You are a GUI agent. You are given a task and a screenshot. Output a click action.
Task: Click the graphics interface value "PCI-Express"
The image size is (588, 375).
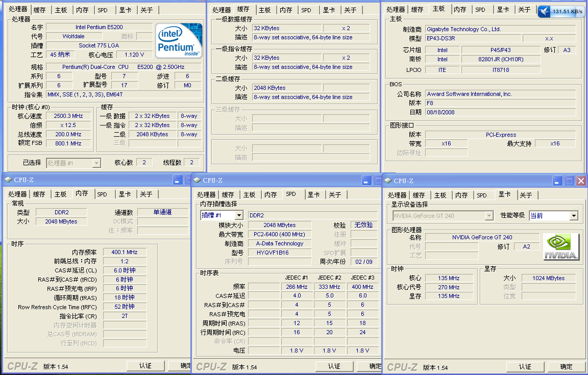click(501, 135)
